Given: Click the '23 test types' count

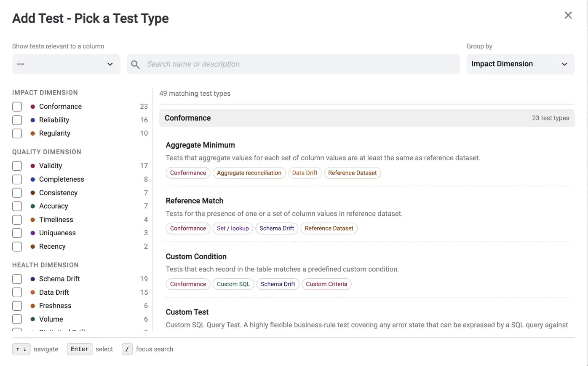Looking at the screenshot, I should pyautogui.click(x=551, y=118).
